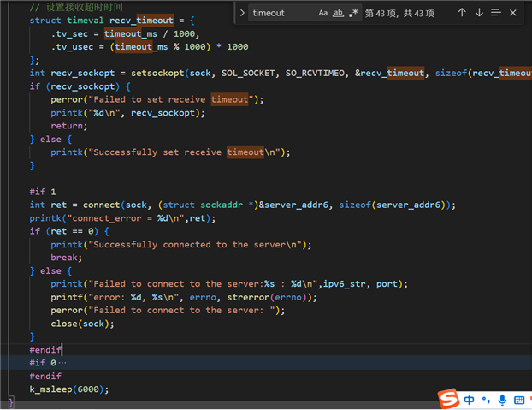Expand the folded "#if 0" code block
The height and width of the screenshot is (410, 532).
tap(62, 363)
